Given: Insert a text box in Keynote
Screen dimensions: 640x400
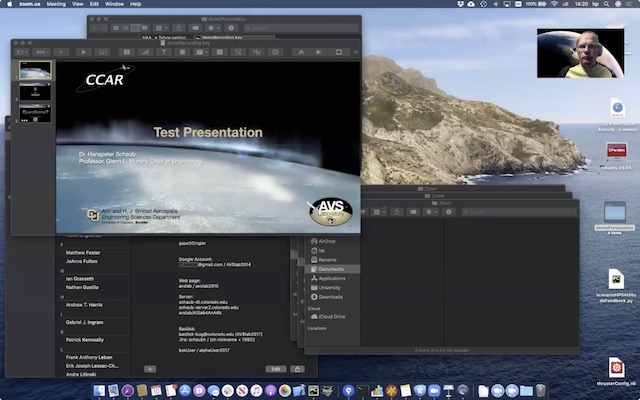Looking at the screenshot, I should coord(164,52).
